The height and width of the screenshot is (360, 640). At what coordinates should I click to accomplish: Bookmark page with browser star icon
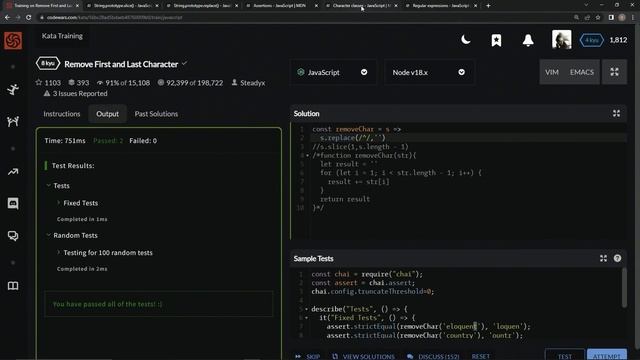coord(598,18)
